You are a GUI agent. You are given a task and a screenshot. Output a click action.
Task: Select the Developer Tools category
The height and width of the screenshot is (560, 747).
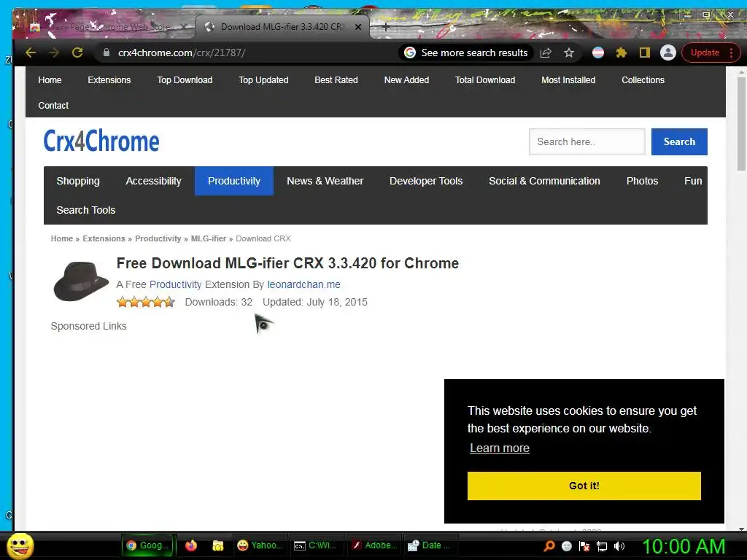426,181
